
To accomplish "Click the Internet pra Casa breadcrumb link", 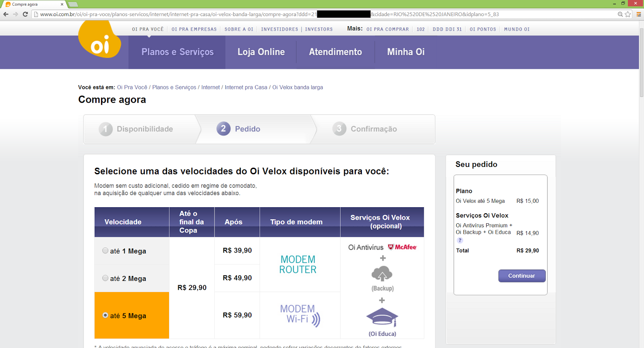I will coord(246,87).
